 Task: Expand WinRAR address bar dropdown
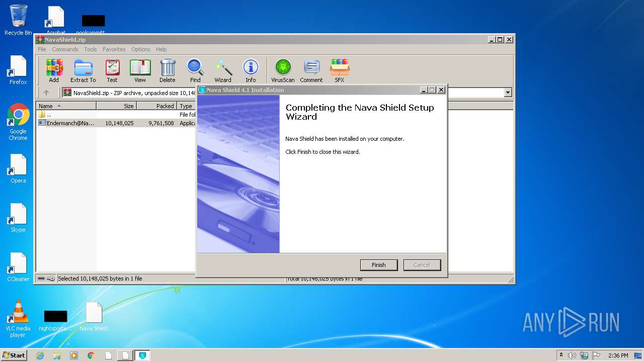click(508, 93)
